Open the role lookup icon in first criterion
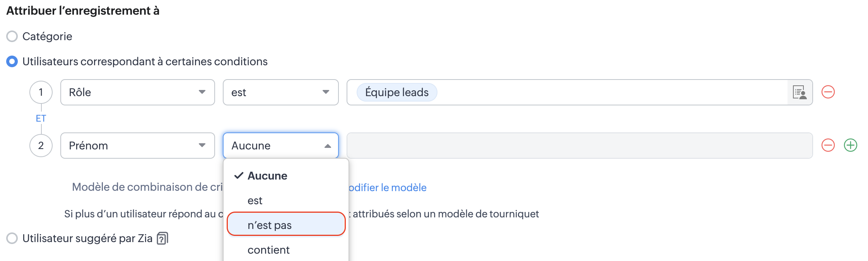868x261 pixels. click(800, 92)
